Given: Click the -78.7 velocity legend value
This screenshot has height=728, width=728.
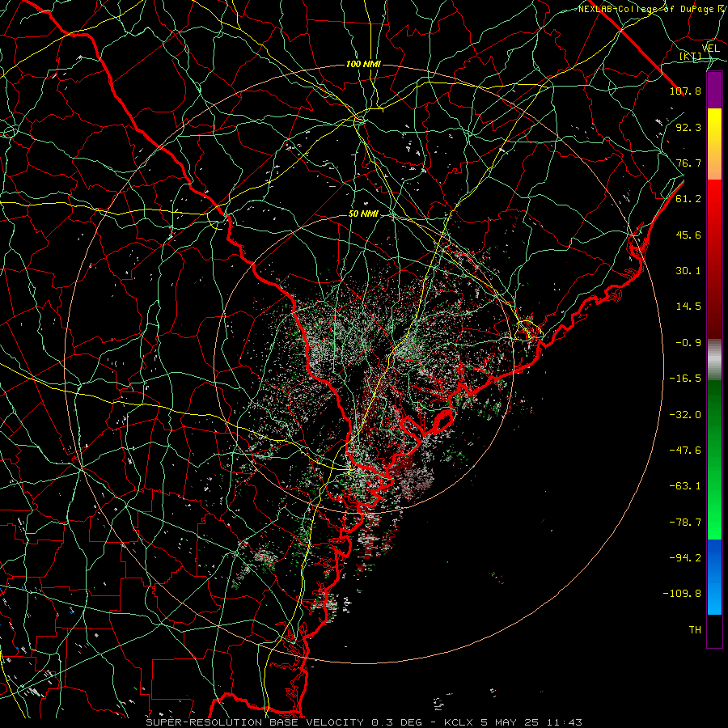Looking at the screenshot, I should [x=685, y=523].
